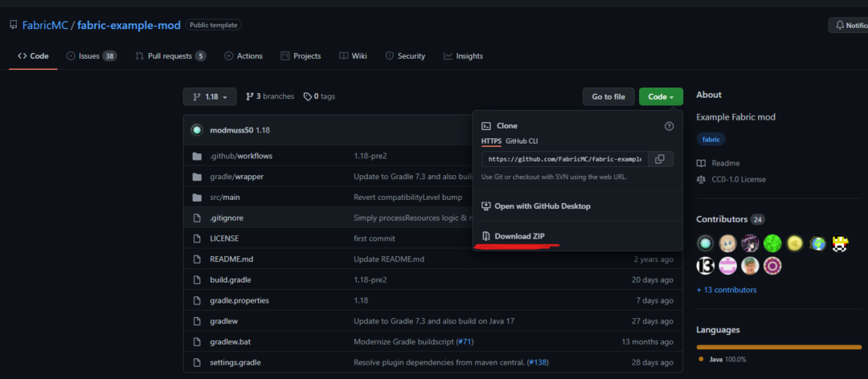This screenshot has width=868, height=379.
Task: Select the HTTPS clone tab
Action: (491, 141)
